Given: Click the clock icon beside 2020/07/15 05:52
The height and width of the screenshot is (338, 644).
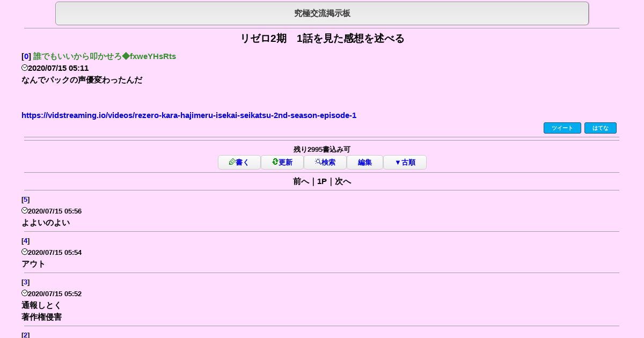Looking at the screenshot, I should (x=25, y=293).
